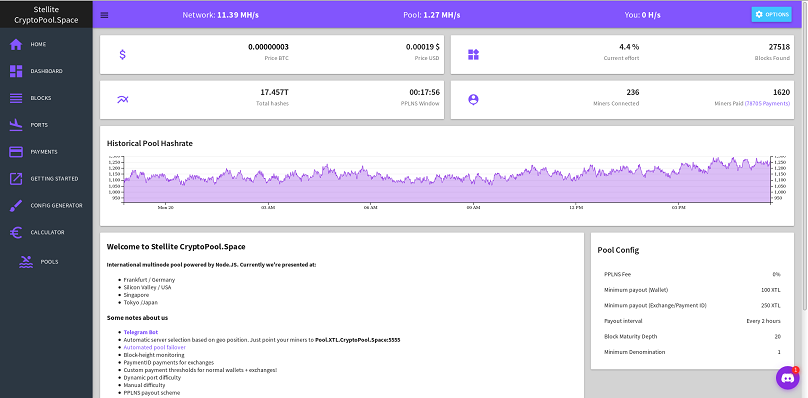Toggle the sidebar with hamburger menu
This screenshot has width=808, height=398.
(x=104, y=15)
